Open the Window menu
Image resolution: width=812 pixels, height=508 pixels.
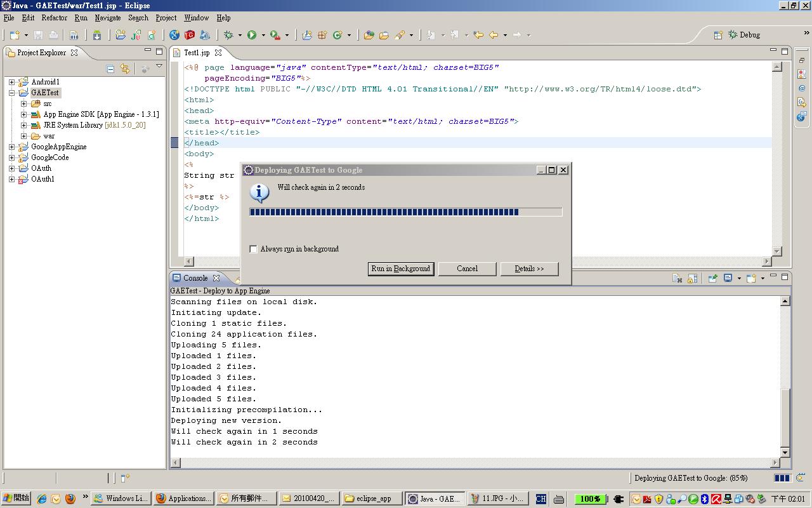pos(197,18)
